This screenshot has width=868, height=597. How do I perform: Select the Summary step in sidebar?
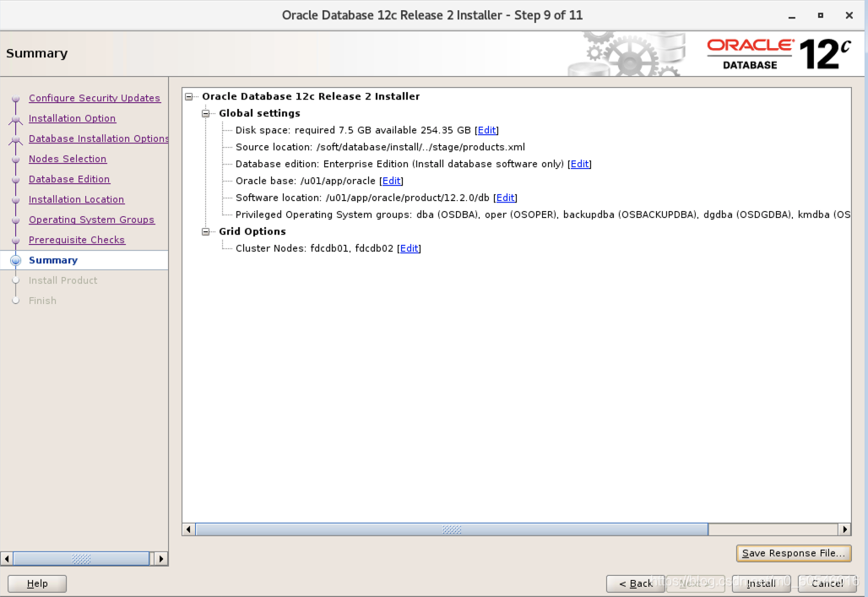coord(53,260)
